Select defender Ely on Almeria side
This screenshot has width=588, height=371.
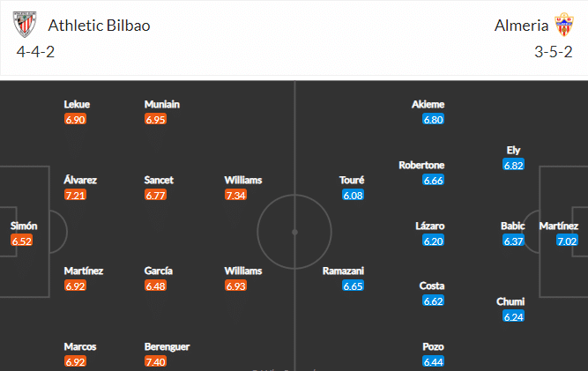coord(513,150)
